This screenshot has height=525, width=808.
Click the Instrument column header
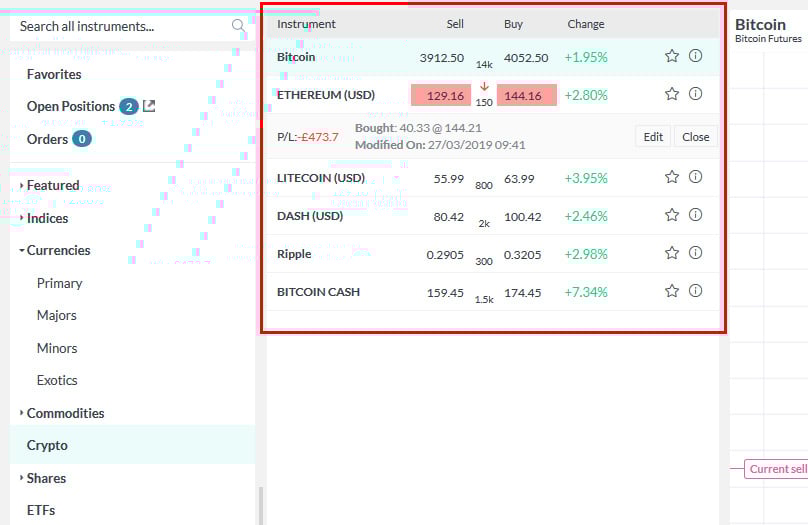click(x=306, y=24)
